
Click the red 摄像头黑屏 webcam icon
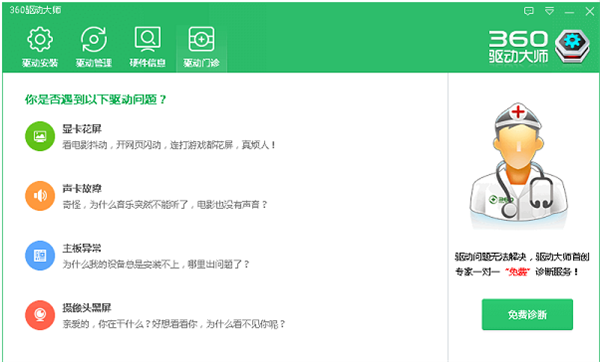40,315
